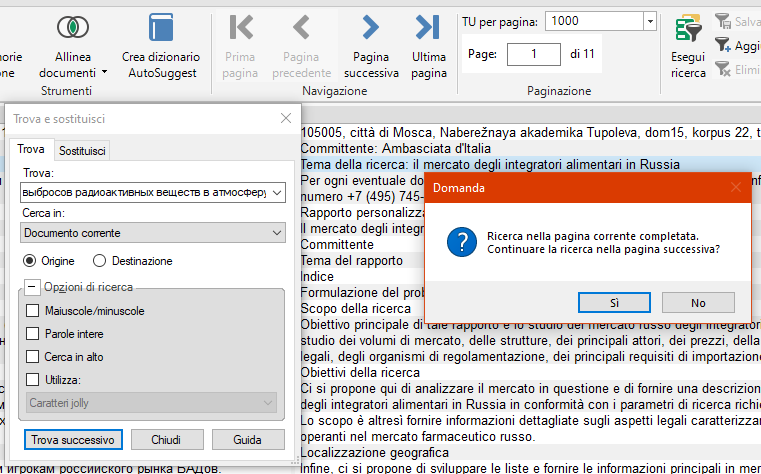The height and width of the screenshot is (474, 761).
Task: Open the Caratteri jolly dropdown
Action: point(151,403)
